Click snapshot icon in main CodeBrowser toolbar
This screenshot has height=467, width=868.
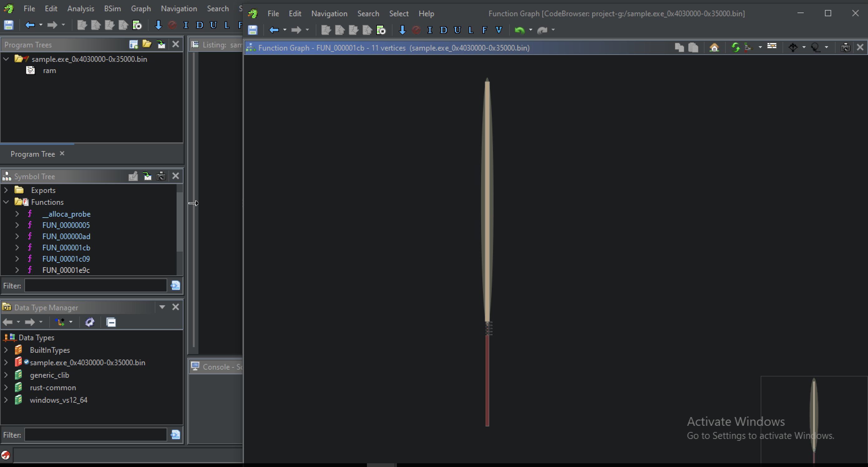click(x=137, y=25)
